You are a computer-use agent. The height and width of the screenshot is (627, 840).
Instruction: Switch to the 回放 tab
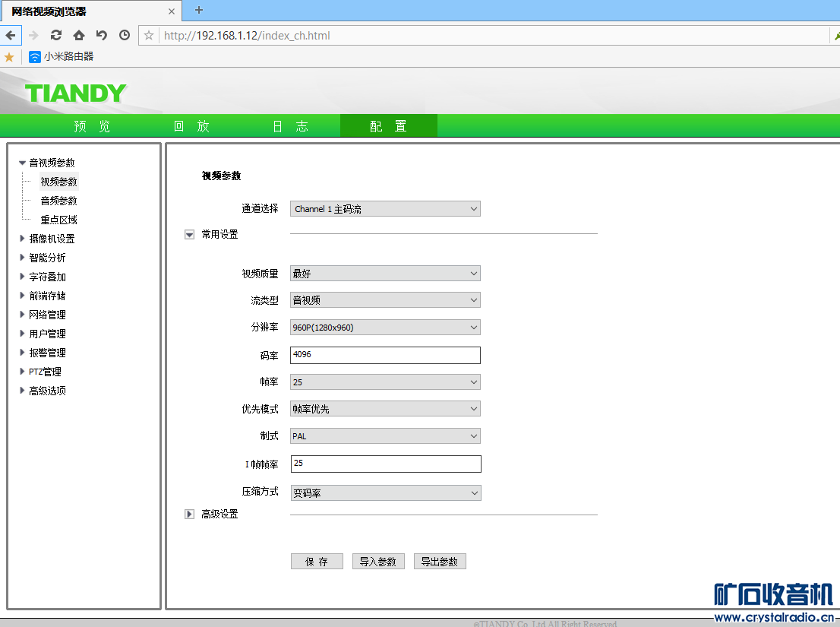pos(191,126)
